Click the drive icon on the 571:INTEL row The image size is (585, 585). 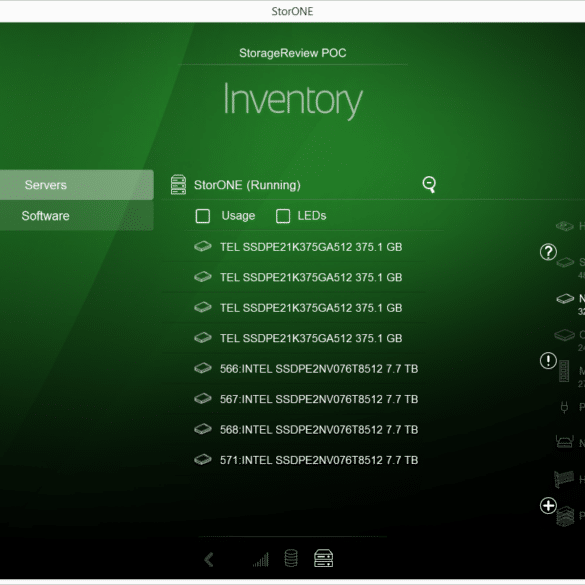coord(203,459)
